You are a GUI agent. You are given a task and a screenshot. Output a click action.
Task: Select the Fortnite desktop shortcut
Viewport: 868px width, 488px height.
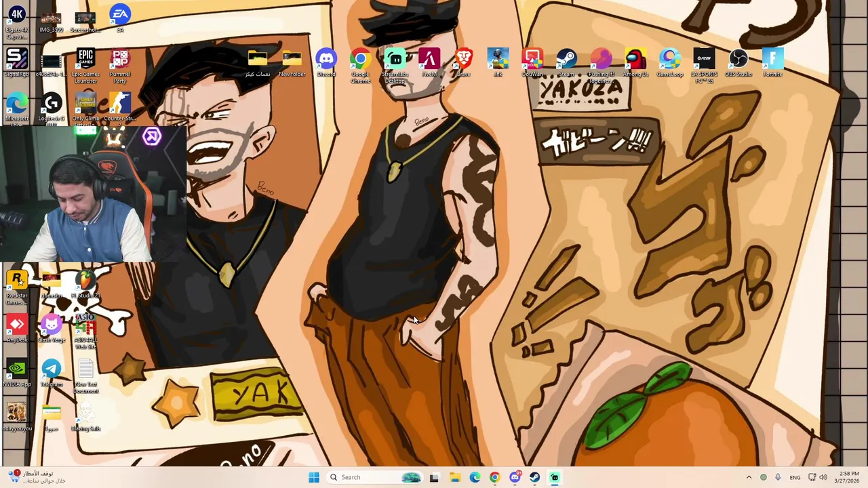click(772, 63)
